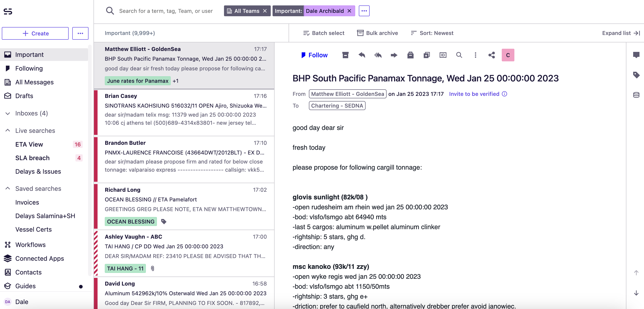Image resolution: width=644 pixels, height=309 pixels.
Task: Archive the open message icon
Action: [345, 55]
